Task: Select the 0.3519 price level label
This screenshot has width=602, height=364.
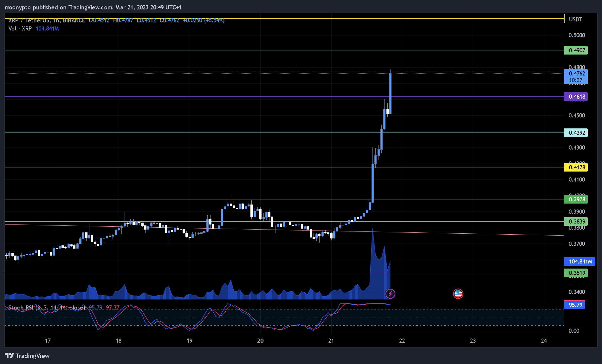Action: tap(576, 273)
